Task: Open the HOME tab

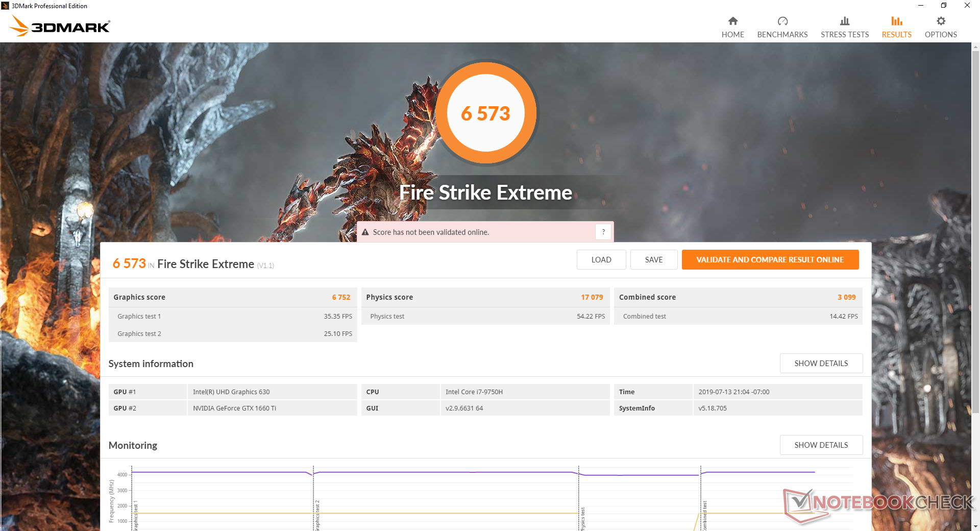Action: tap(732, 27)
